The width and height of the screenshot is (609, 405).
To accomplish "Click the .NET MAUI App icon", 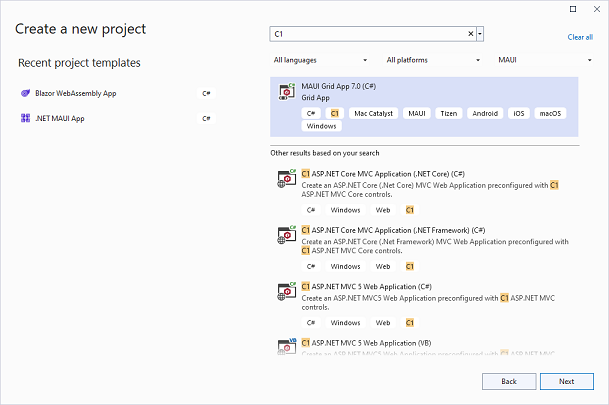I will point(25,118).
